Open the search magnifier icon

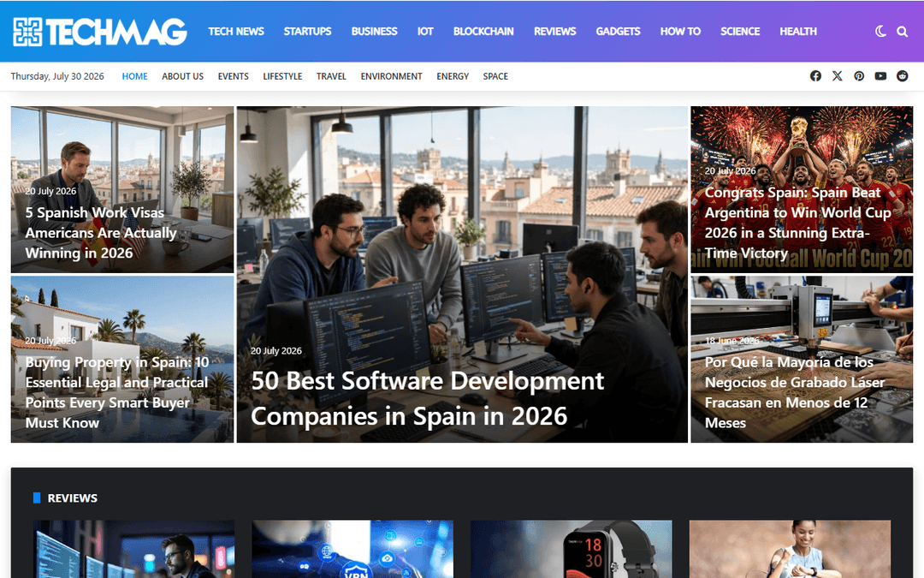point(903,32)
